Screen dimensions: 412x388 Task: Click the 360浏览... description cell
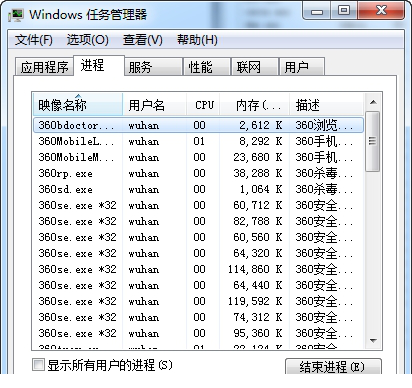coord(324,125)
